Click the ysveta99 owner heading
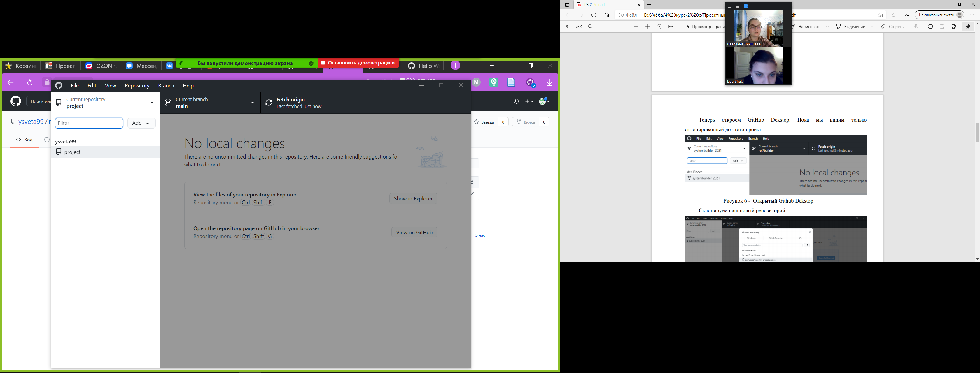The height and width of the screenshot is (373, 980). click(65, 141)
